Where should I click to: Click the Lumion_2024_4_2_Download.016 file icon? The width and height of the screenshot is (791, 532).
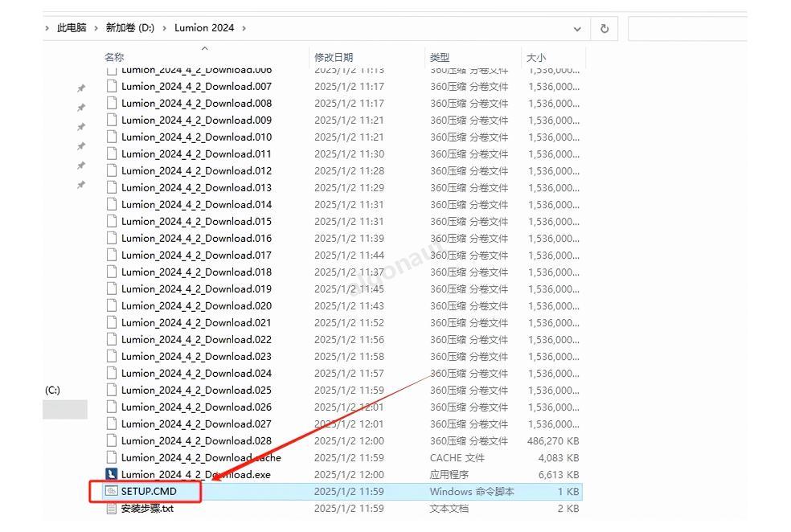pyautogui.click(x=112, y=238)
